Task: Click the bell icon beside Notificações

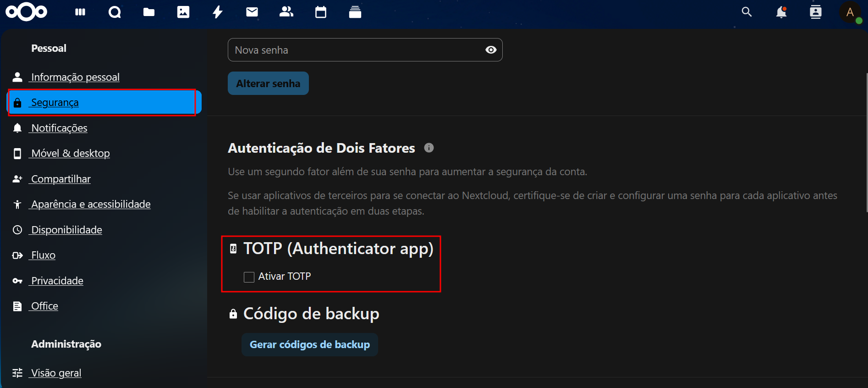Action: pyautogui.click(x=17, y=128)
